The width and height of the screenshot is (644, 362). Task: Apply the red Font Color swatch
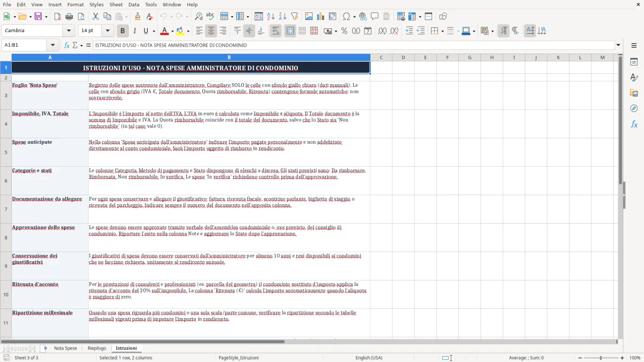click(165, 31)
